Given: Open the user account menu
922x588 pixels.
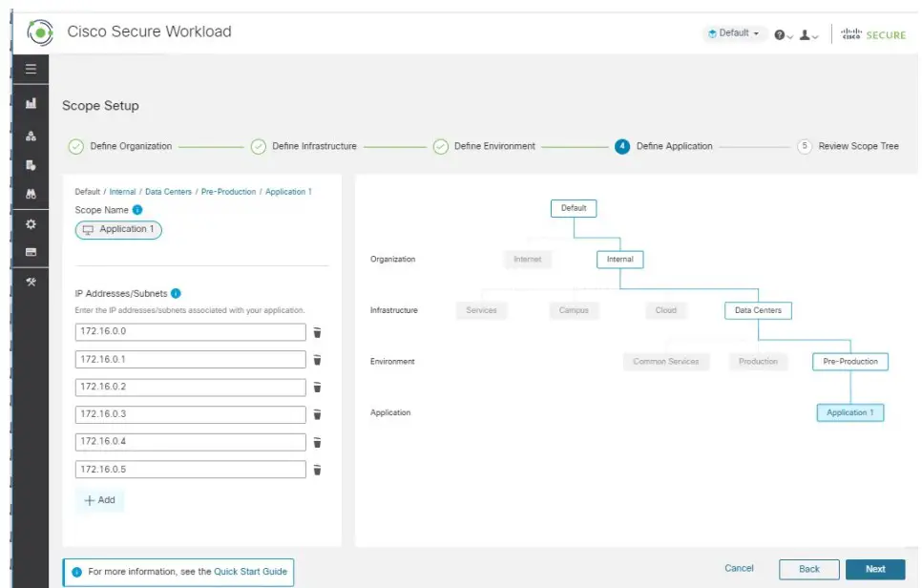Looking at the screenshot, I should 808,35.
